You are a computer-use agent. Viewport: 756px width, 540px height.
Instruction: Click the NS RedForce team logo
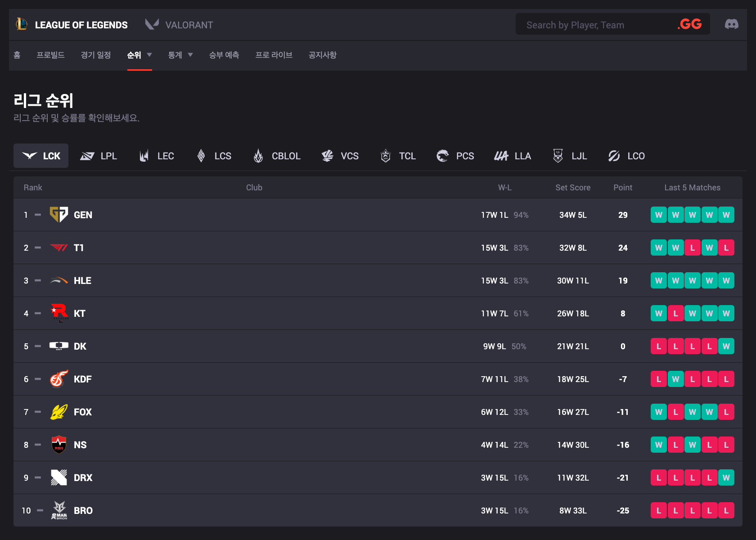point(59,445)
